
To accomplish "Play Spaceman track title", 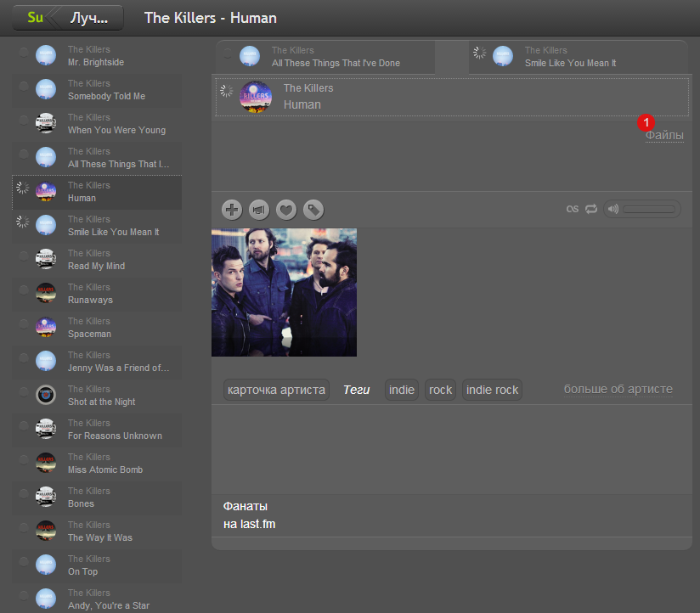I will point(89,335).
